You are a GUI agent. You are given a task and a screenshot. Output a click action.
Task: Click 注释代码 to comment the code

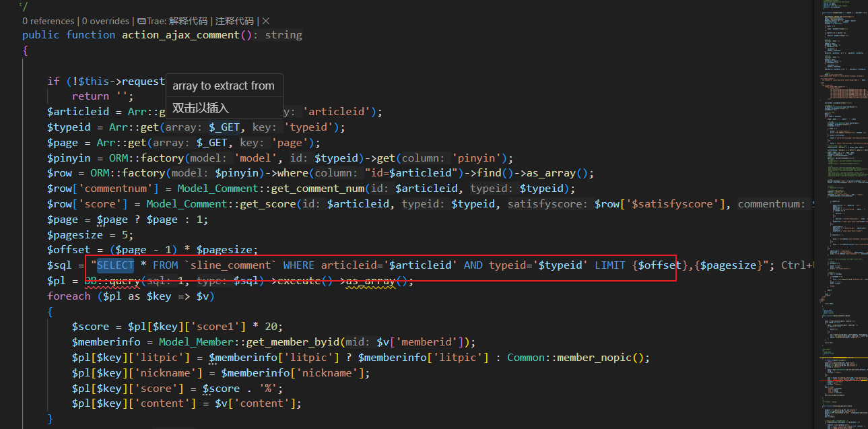click(x=234, y=21)
